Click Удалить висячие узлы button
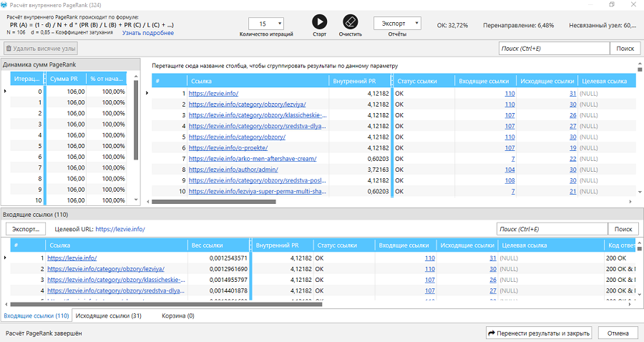This screenshot has width=644, height=342. pyautogui.click(x=41, y=49)
